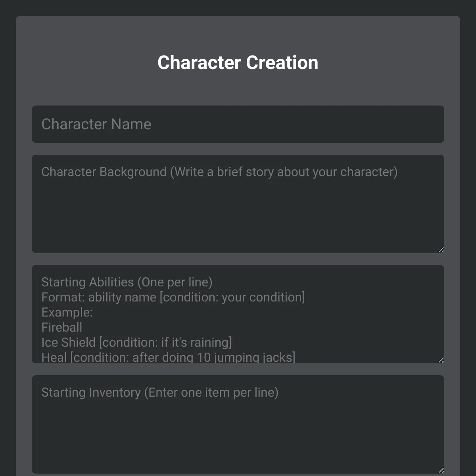Click the 'Starting Abilities (One per line)' placeholder
The image size is (476, 476).
point(127,282)
